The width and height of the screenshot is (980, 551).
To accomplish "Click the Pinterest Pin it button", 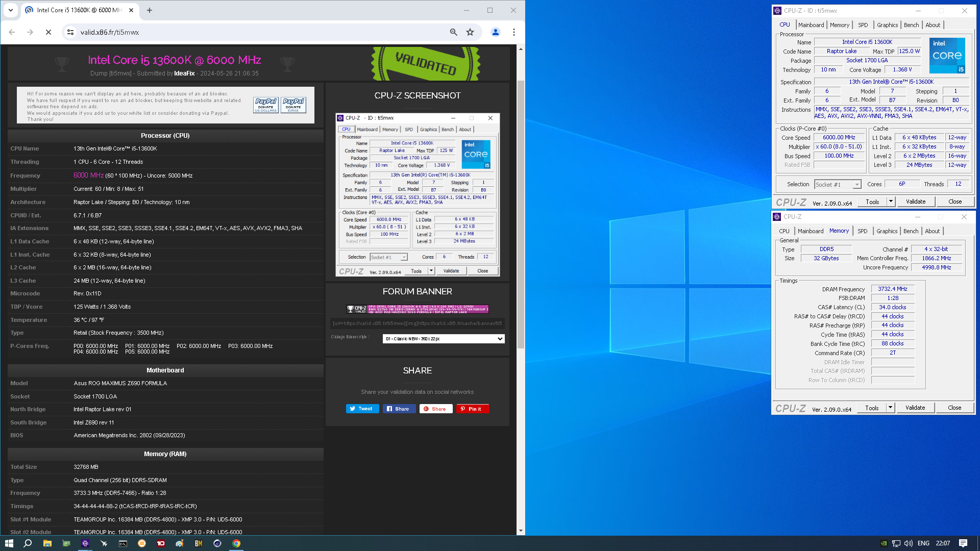I will (x=473, y=409).
